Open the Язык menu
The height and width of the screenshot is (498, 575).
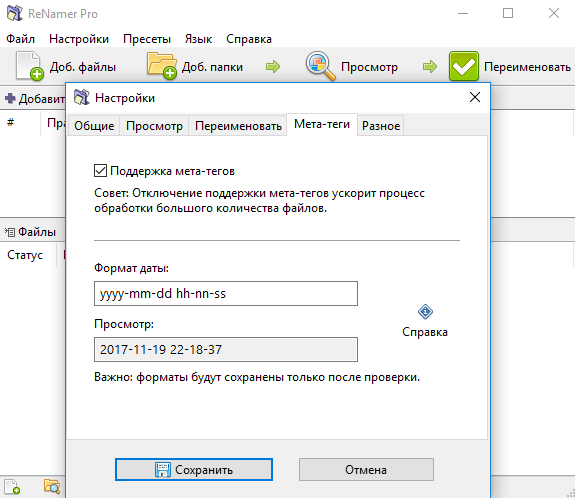[198, 39]
